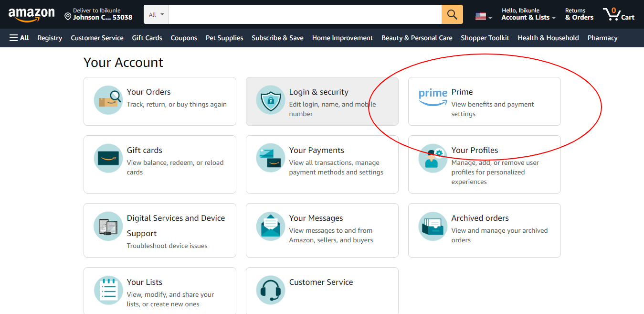Viewport: 644px width, 314px height.
Task: Open the Your Profiles card title
Action: coord(475,150)
